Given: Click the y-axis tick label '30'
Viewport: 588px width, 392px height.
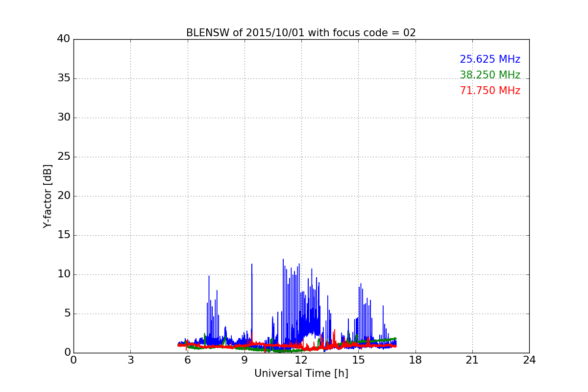Looking at the screenshot, I should pos(64,118).
